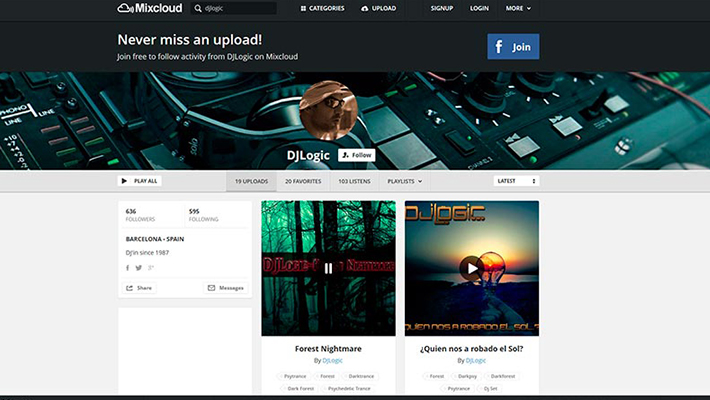Pause the Forest Nightmare mix
This screenshot has height=400, width=710.
(328, 268)
